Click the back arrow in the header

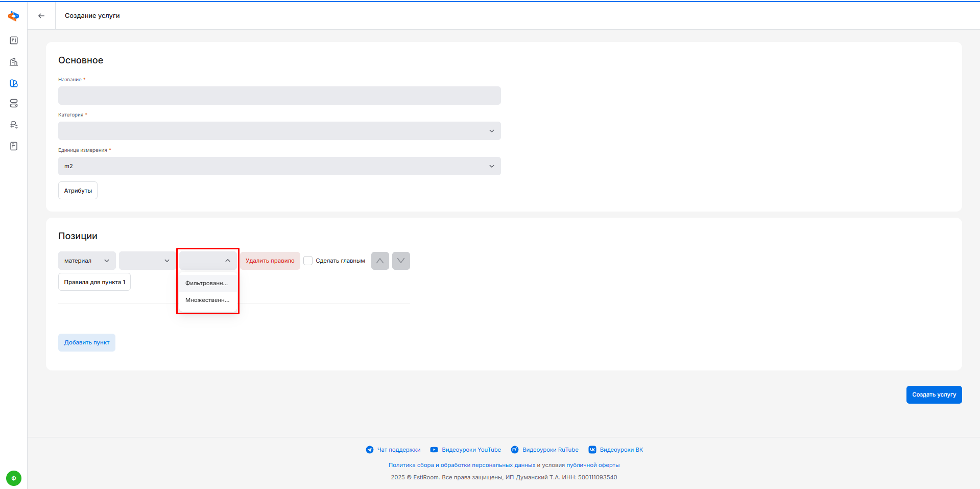point(41,16)
